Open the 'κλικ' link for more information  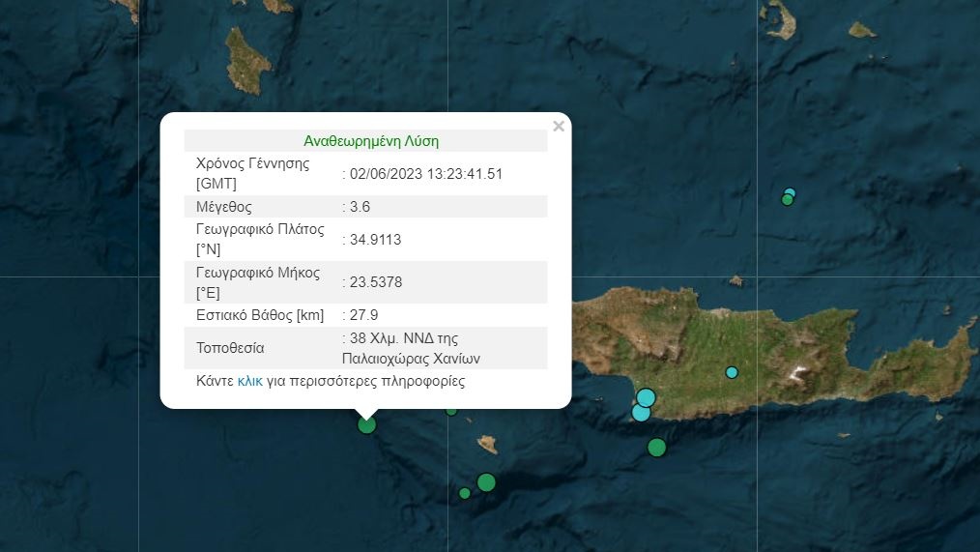click(250, 381)
